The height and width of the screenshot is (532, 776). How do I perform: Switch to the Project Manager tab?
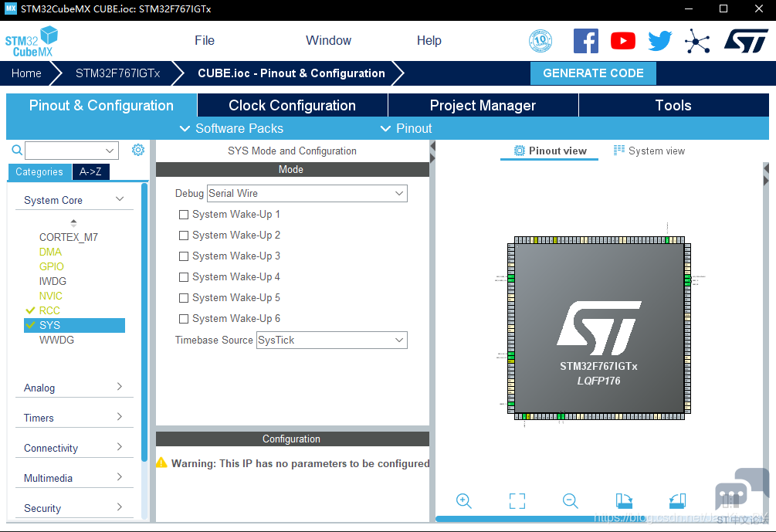(x=483, y=106)
